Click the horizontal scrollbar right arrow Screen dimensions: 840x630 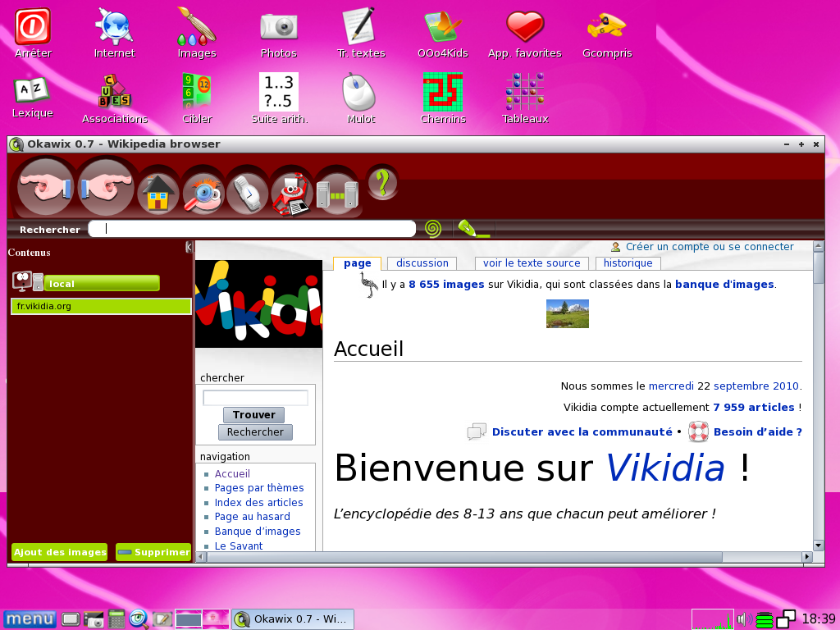[807, 557]
